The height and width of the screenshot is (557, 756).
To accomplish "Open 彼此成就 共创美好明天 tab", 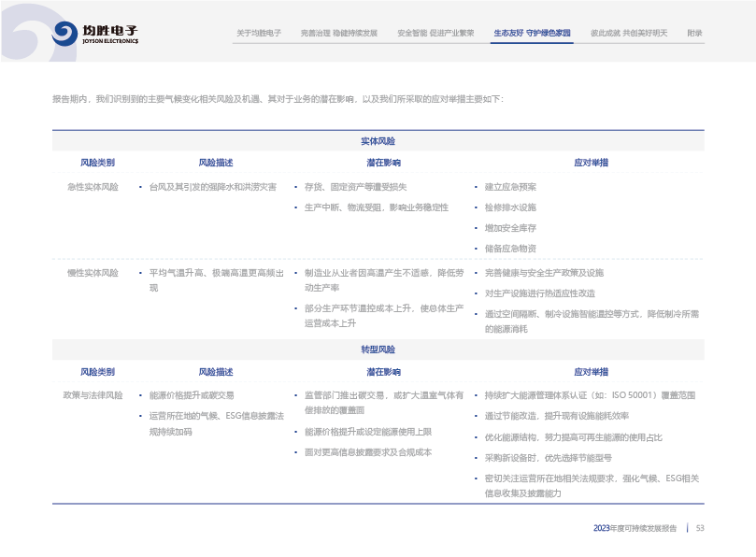I will (629, 33).
